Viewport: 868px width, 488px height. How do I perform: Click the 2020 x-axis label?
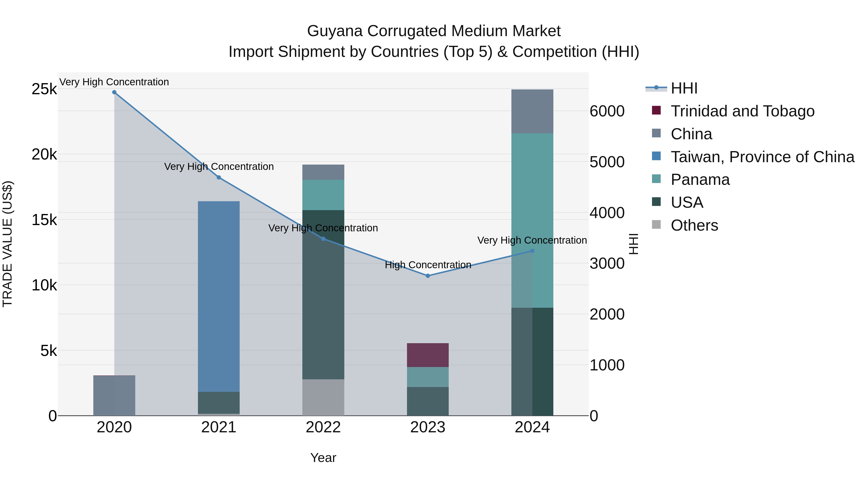click(x=114, y=427)
